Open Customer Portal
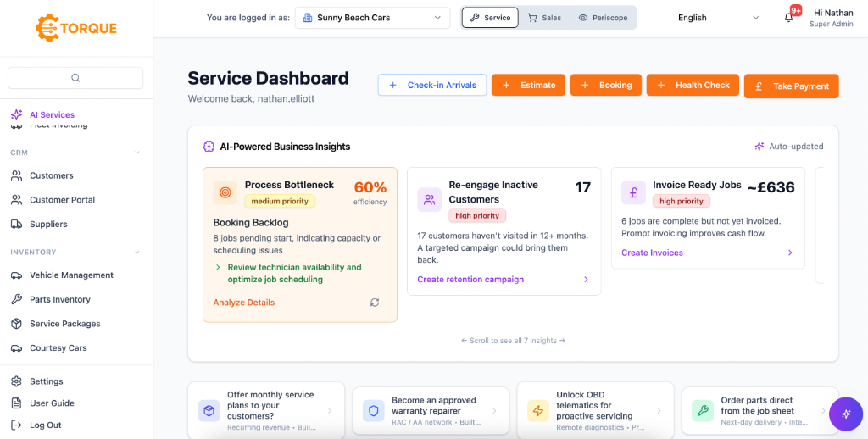Image resolution: width=868 pixels, height=439 pixels. pos(62,200)
